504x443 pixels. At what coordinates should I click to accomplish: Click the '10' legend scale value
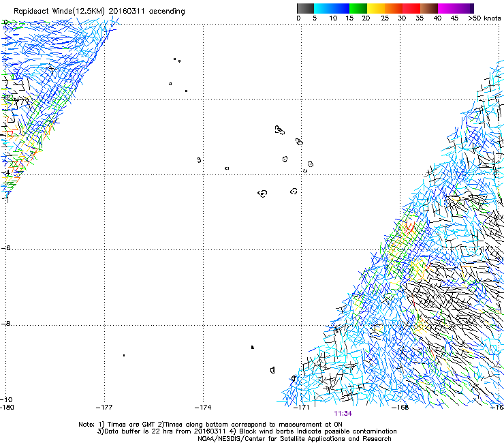click(x=333, y=18)
